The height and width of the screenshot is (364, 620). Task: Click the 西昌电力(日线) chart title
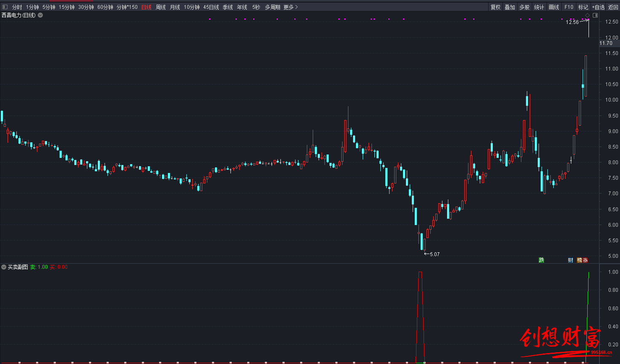[18, 15]
